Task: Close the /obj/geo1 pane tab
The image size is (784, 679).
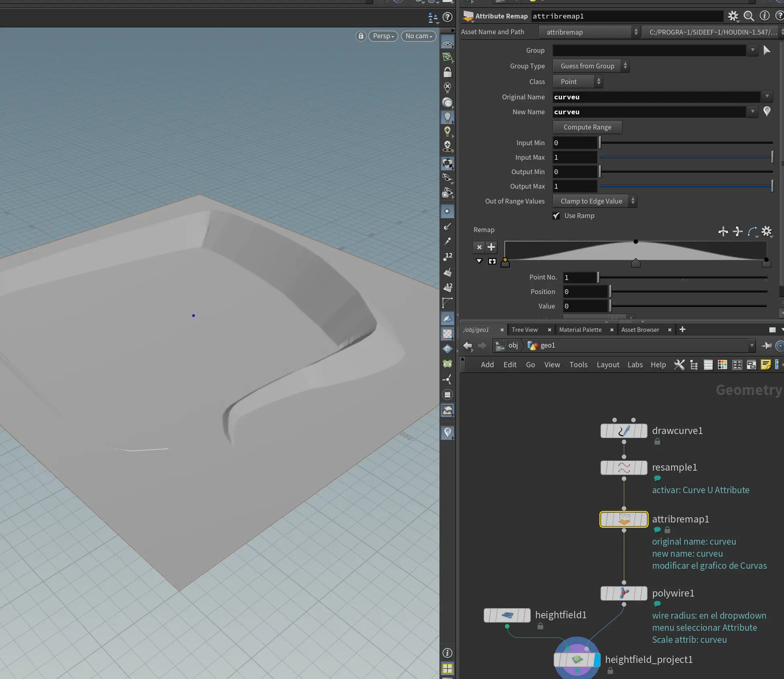Action: 502,330
